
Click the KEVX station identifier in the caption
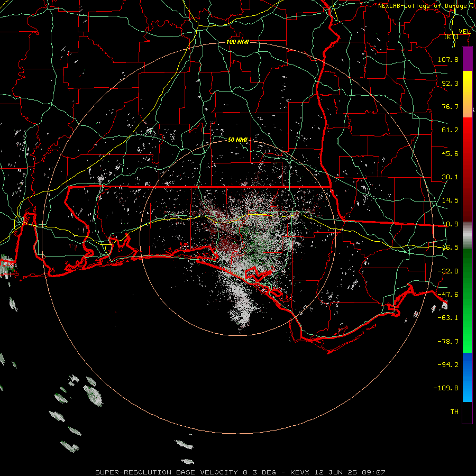tap(300, 472)
